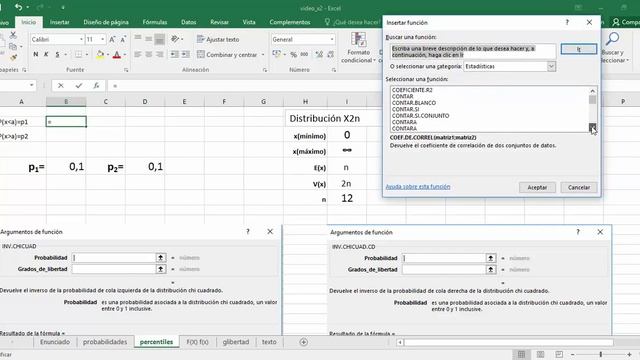
Task: Click Aceptar in Insertar función dialog
Action: pos(537,187)
